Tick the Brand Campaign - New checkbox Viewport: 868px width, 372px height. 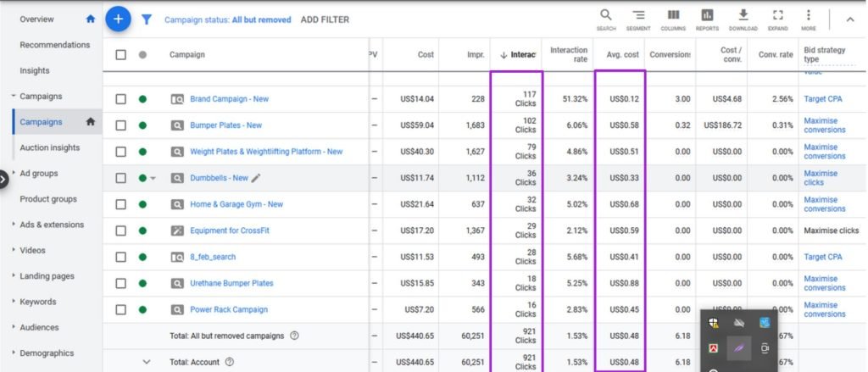click(121, 99)
